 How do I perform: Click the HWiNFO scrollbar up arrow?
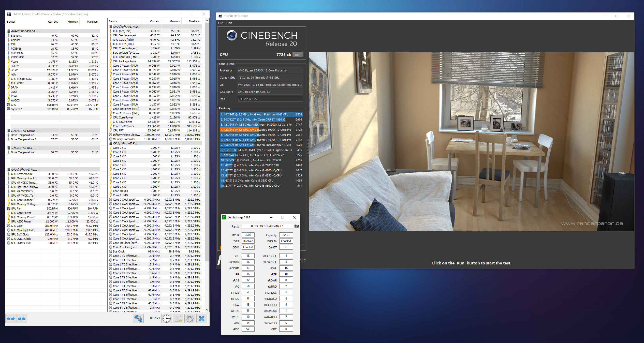click(207, 21)
